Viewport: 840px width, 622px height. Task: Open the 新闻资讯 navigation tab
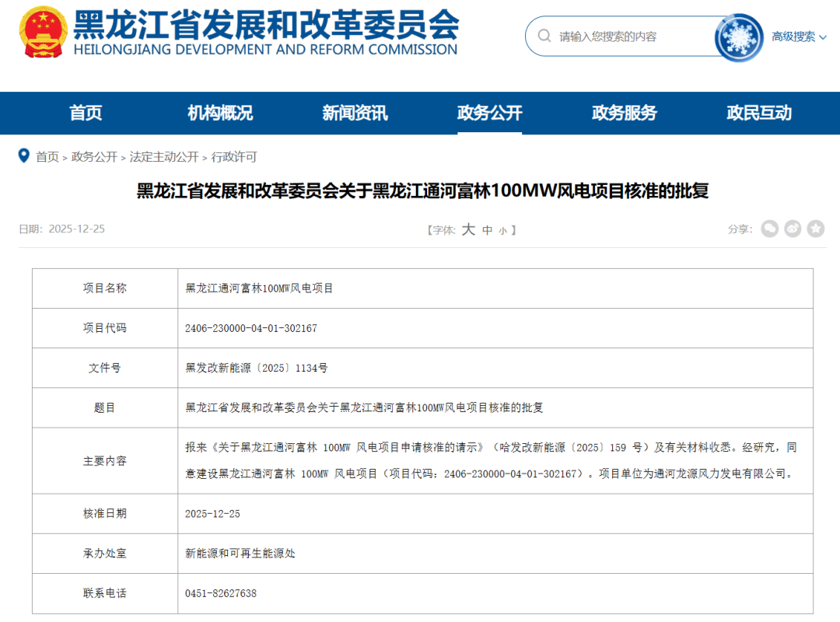[355, 113]
